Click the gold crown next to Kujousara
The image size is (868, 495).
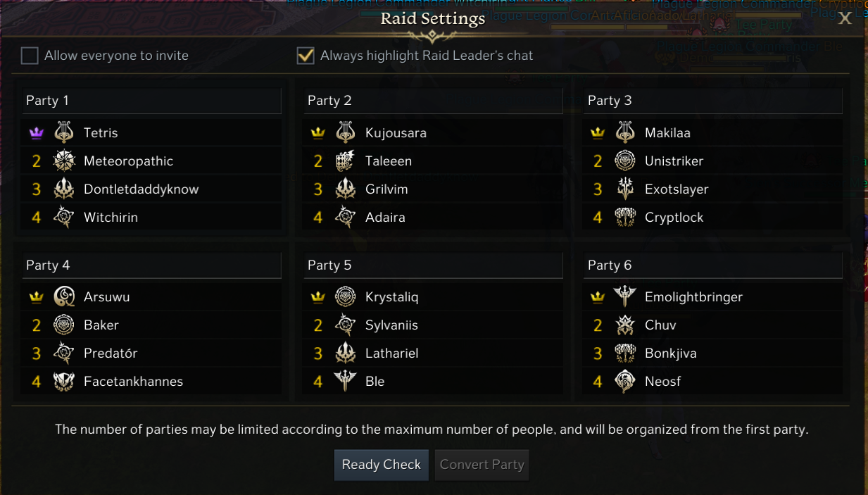pyautogui.click(x=317, y=132)
